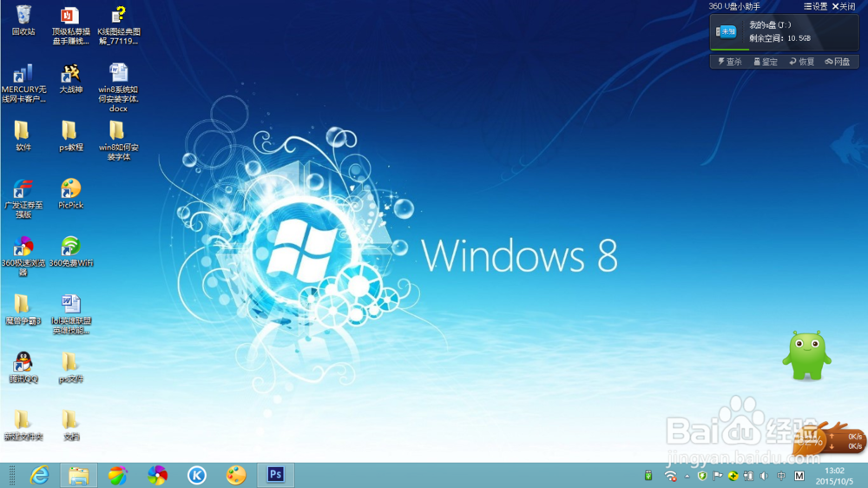Screen dimensions: 868x488
Task: Click the green USB safely-remove tray icon
Action: (648, 476)
